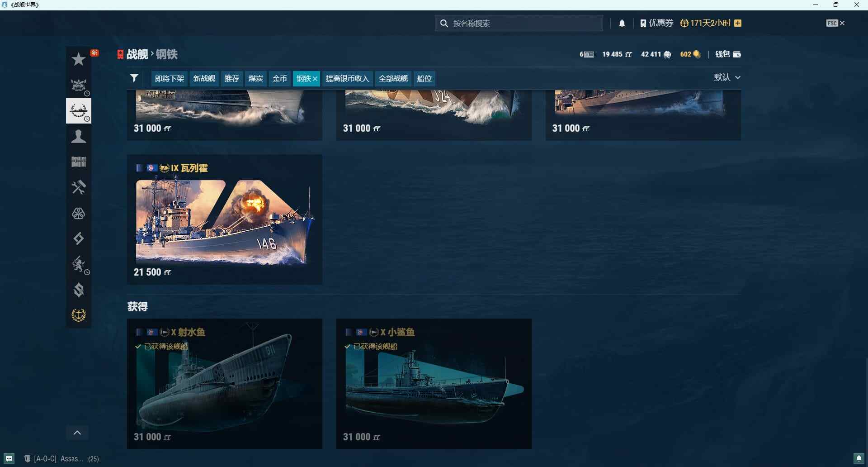The image size is (868, 467).
Task: Click the funnel filter icon
Action: pyautogui.click(x=134, y=78)
